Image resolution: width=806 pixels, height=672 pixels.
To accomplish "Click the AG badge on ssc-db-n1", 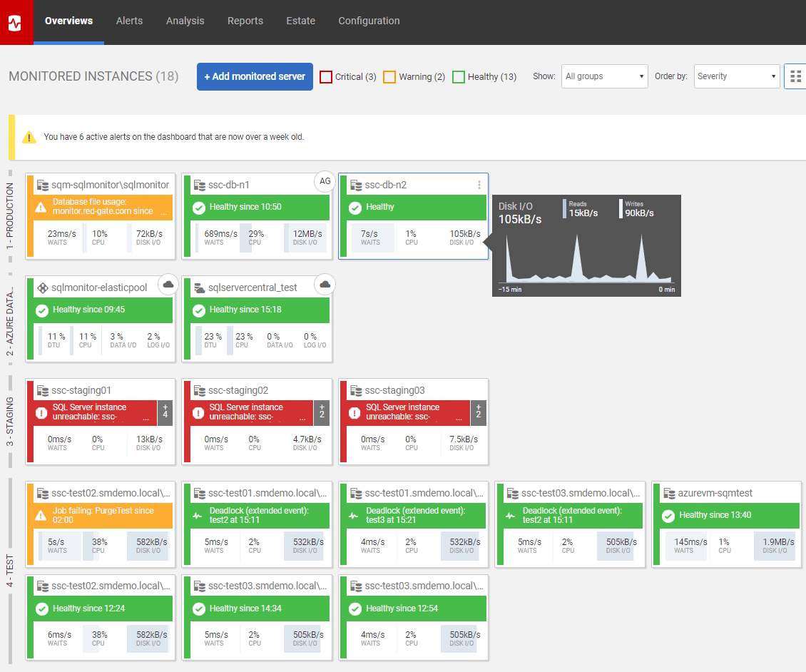I will click(x=325, y=182).
